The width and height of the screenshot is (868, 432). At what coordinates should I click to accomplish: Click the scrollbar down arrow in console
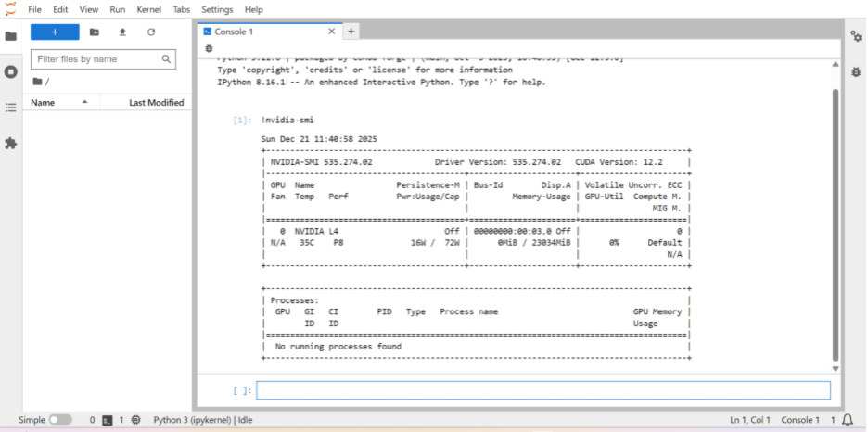coord(836,368)
